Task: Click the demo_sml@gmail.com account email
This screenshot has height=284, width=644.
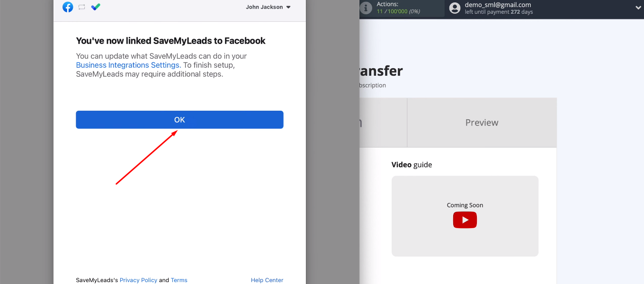Action: tap(498, 5)
